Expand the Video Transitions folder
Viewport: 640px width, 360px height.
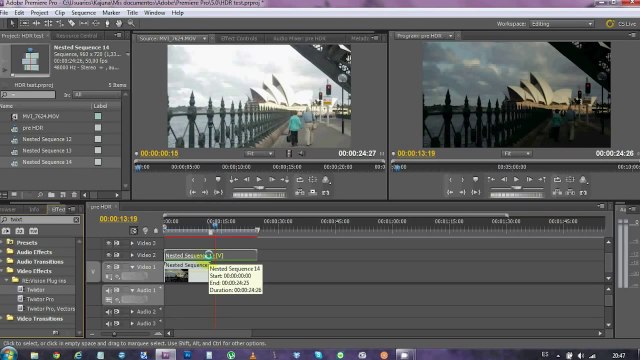pos(2,318)
